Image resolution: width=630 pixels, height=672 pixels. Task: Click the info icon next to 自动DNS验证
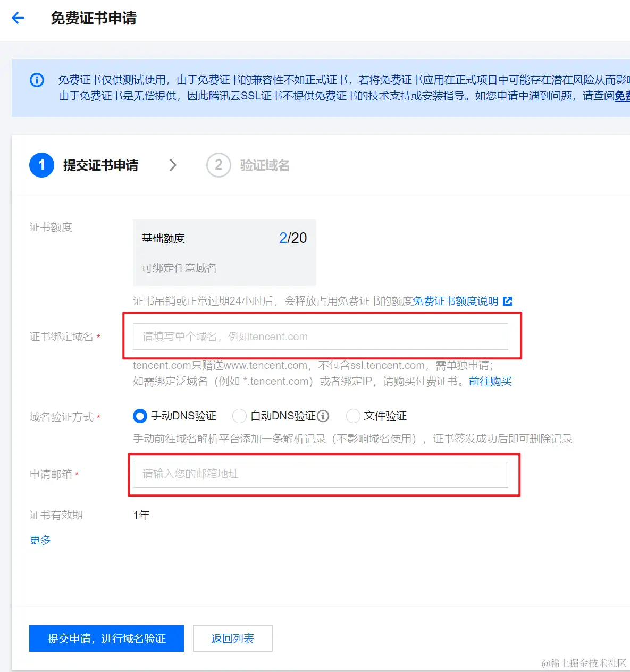(x=323, y=416)
